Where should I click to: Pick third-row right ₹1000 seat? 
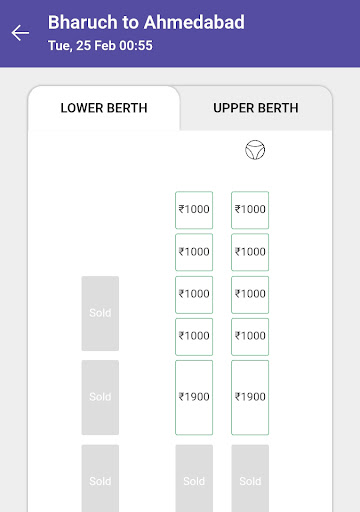click(250, 295)
